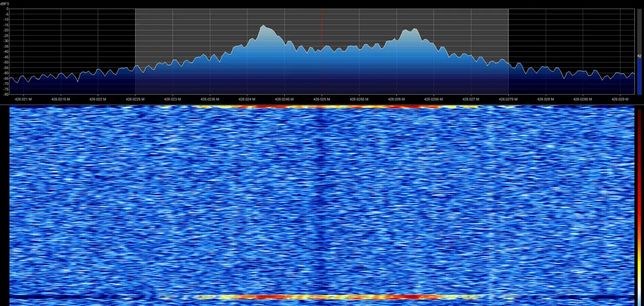The width and height of the screenshot is (644, 306).
Task: Click the 426.021 M frequency label
Action: click(x=23, y=99)
